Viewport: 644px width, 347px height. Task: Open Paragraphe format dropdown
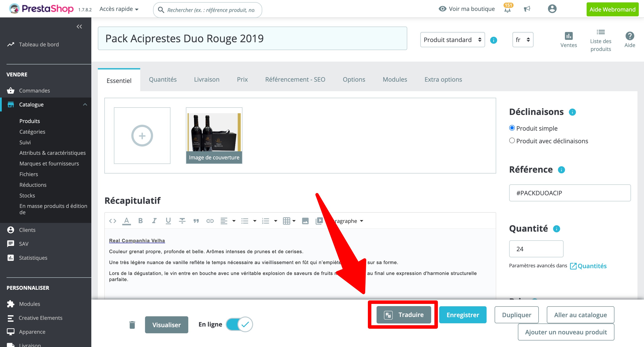[x=349, y=221]
